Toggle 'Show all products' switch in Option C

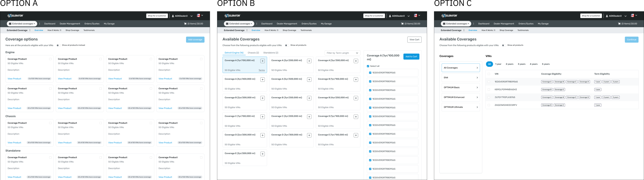(x=504, y=45)
